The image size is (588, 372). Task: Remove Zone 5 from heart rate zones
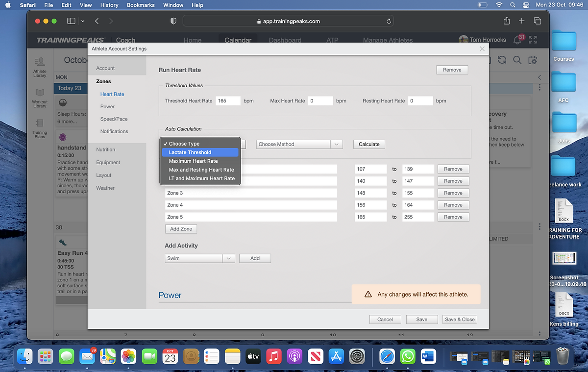pyautogui.click(x=453, y=217)
